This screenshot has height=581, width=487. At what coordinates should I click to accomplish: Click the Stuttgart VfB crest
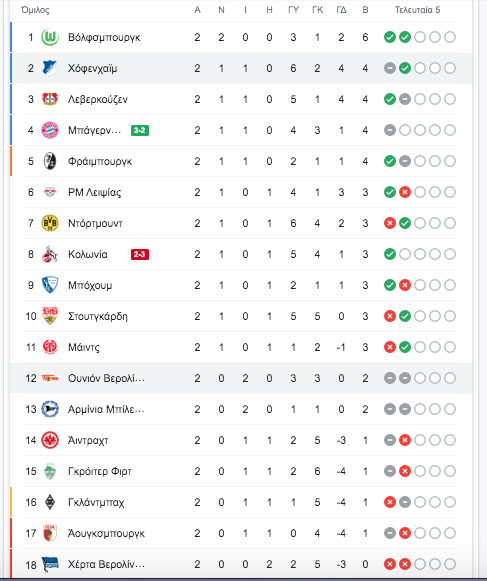click(50, 316)
